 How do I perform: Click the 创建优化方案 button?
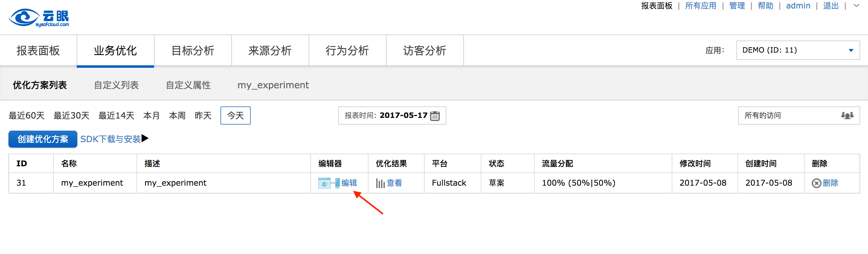tap(43, 139)
